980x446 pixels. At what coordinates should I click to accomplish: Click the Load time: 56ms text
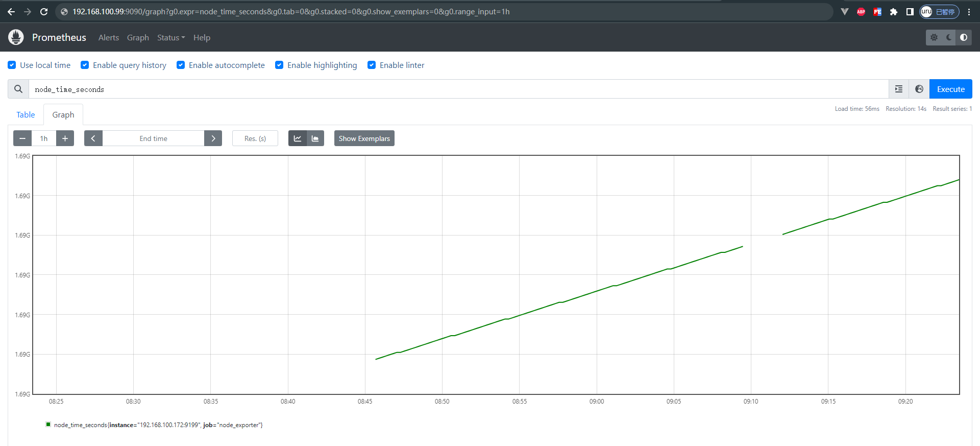(x=857, y=109)
